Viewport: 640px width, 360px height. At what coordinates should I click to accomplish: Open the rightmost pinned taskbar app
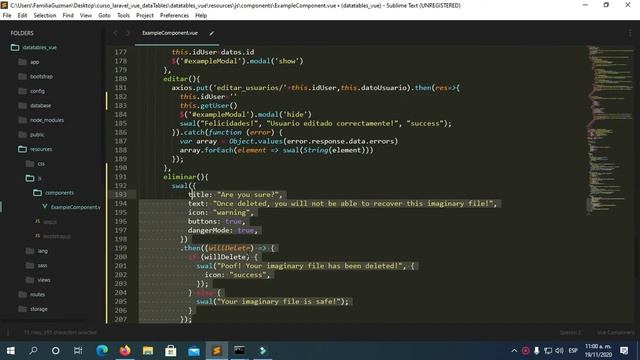coord(263,351)
